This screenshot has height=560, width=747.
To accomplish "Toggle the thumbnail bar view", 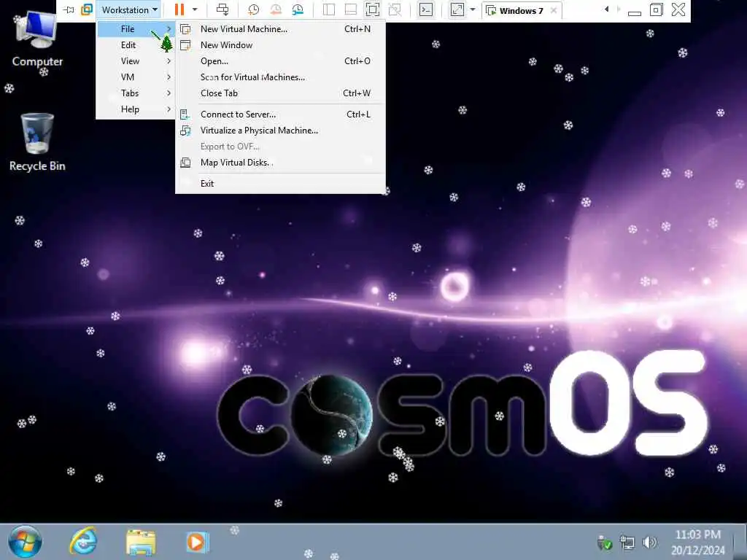I will click(351, 9).
